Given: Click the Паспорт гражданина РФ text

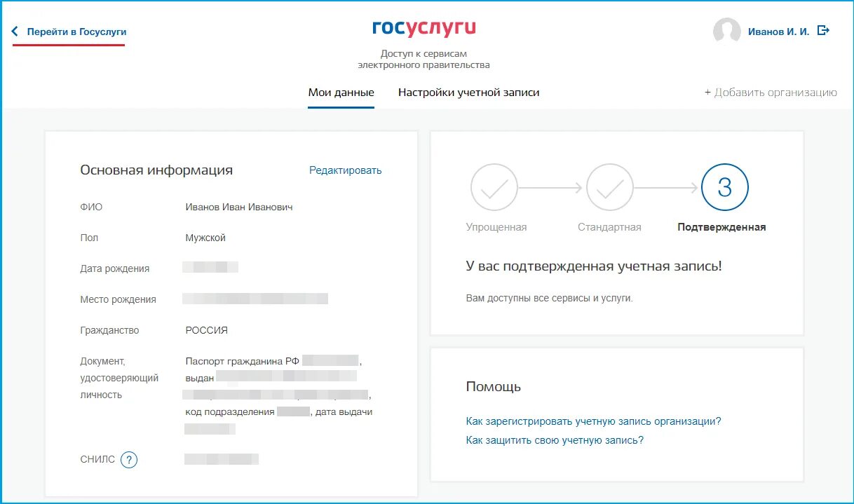Looking at the screenshot, I should click(x=243, y=361).
